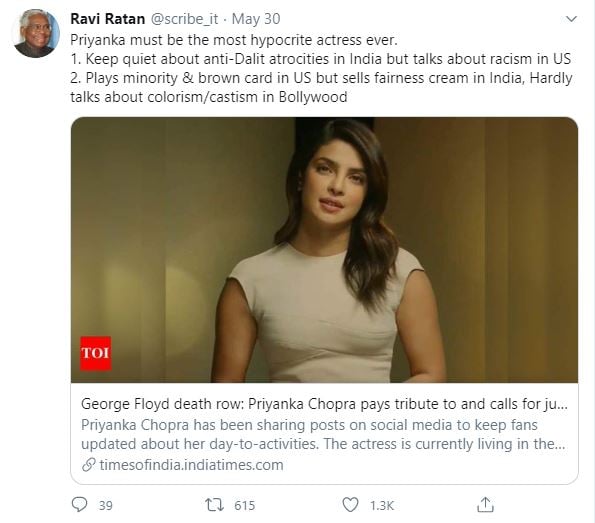Screen dimensions: 595x523
Task: Click the 'Keep quiet about anti-Dalit atrocities' line
Action: 321,59
